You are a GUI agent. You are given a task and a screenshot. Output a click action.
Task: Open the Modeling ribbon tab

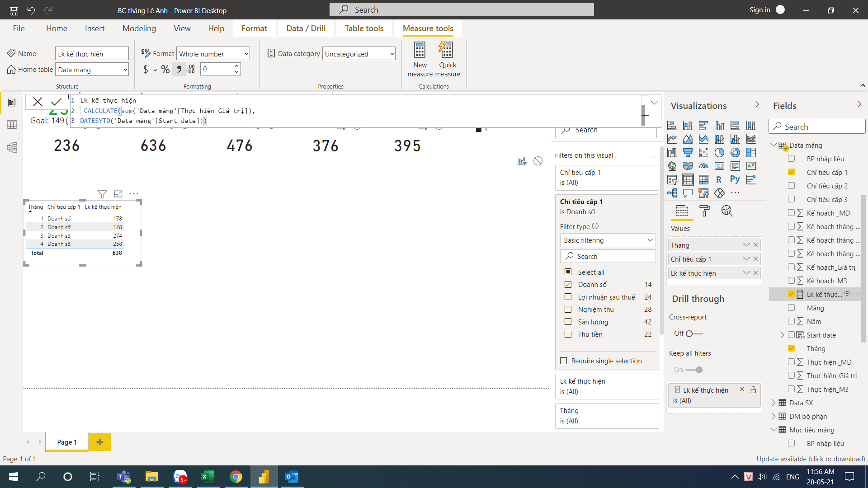[139, 28]
